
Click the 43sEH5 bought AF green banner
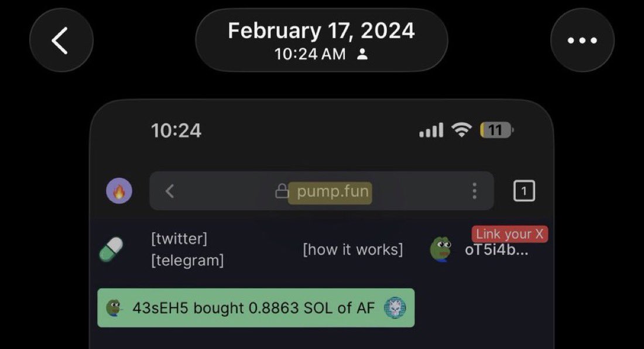click(x=256, y=308)
